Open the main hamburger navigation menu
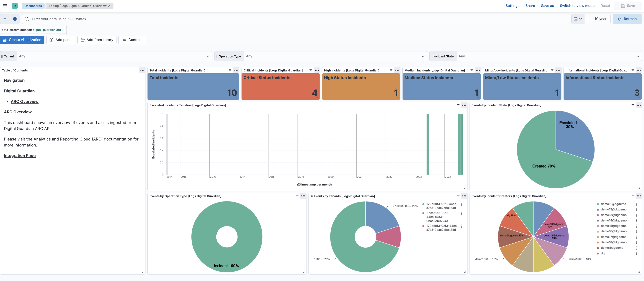644x281 pixels. [x=5, y=6]
